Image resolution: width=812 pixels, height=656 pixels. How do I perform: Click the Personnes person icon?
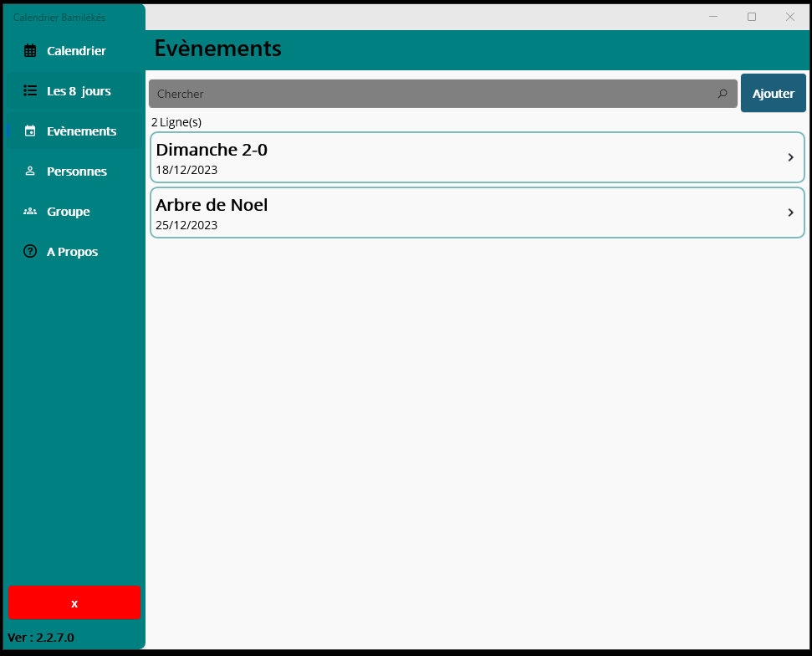coord(30,172)
